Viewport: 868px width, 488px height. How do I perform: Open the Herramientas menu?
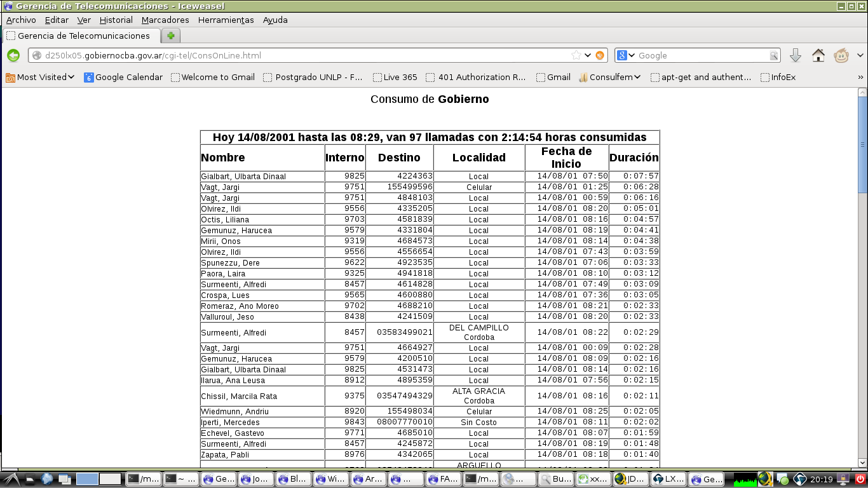(x=226, y=20)
